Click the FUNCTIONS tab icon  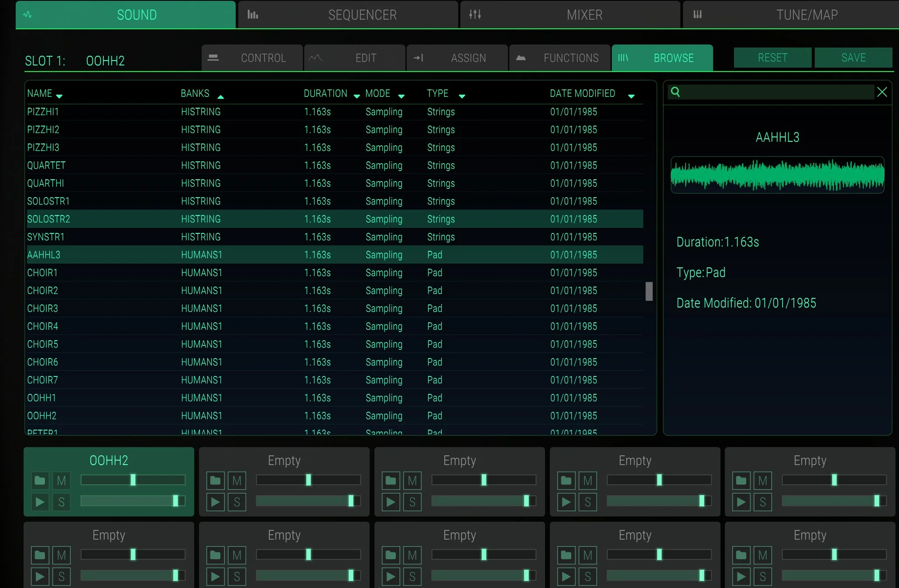[521, 58]
